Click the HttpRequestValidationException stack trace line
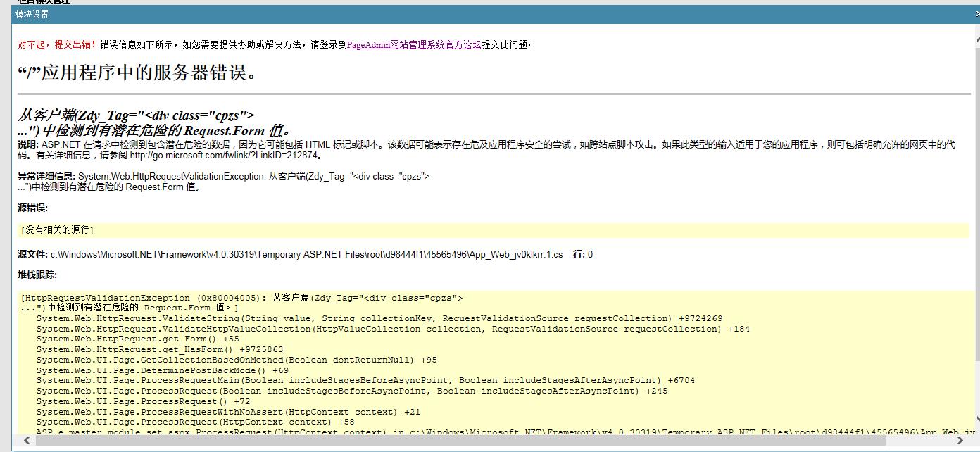980x452 pixels. tap(241, 298)
